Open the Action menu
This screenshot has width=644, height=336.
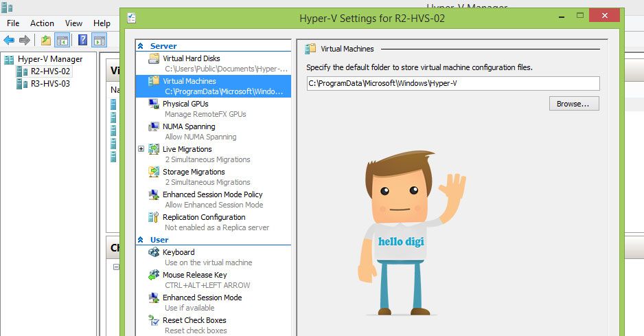[42, 23]
